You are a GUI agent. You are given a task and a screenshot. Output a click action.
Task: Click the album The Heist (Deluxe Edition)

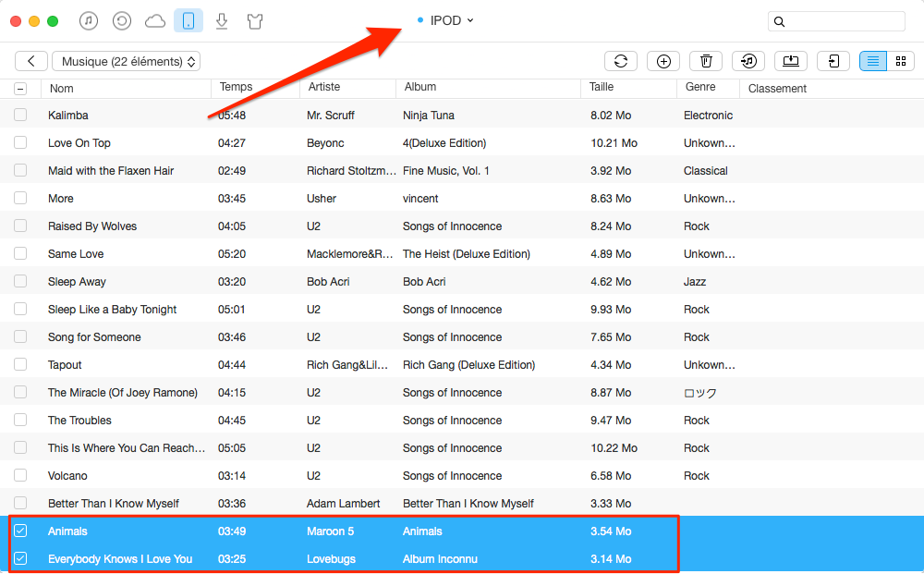tap(467, 253)
